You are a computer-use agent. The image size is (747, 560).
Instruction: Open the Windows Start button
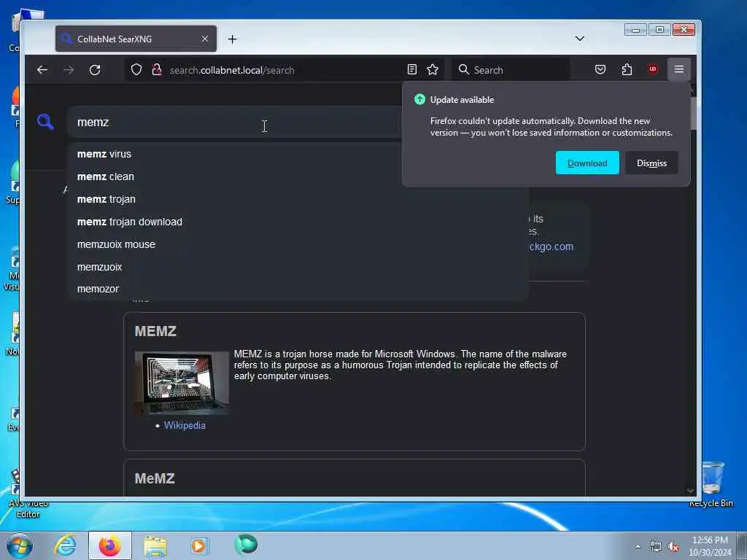coord(20,545)
